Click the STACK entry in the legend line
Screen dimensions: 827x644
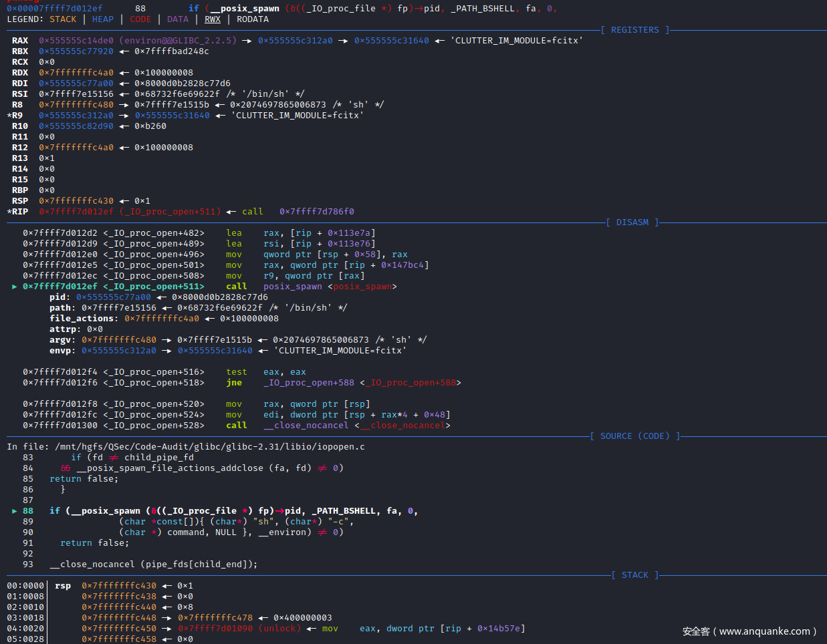click(63, 19)
